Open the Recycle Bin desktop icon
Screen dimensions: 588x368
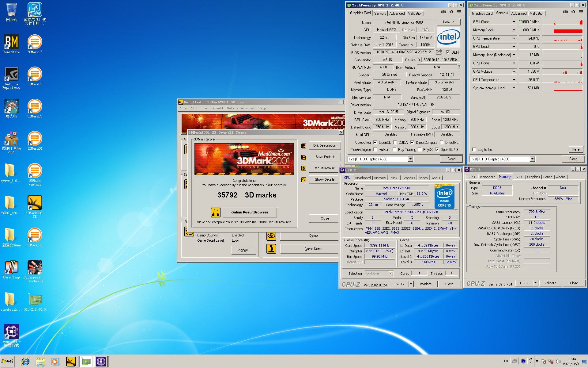point(12,12)
